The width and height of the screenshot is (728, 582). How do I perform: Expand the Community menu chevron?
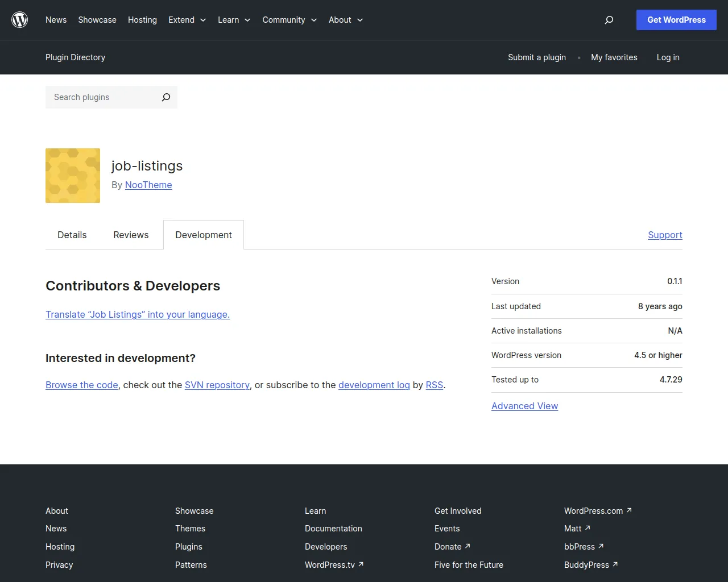[314, 20]
